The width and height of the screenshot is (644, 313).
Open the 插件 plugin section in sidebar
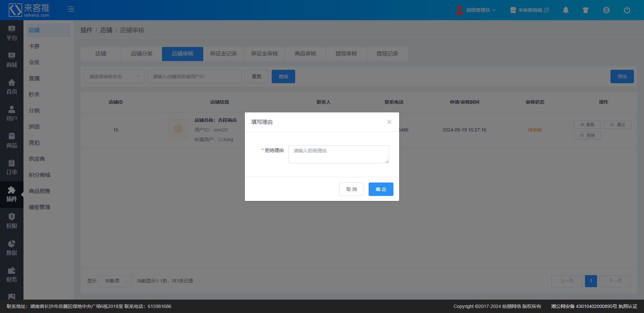[12, 194]
